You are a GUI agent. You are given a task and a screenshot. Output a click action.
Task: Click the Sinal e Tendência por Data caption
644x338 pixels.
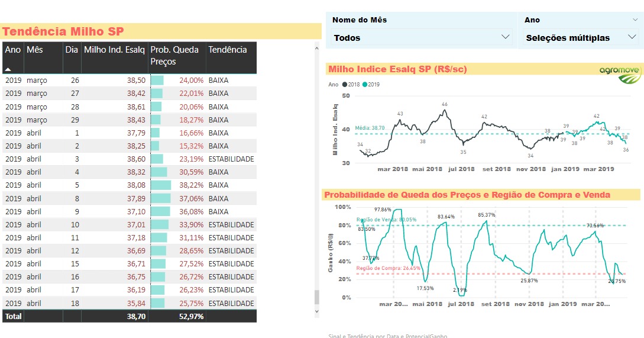click(387, 336)
